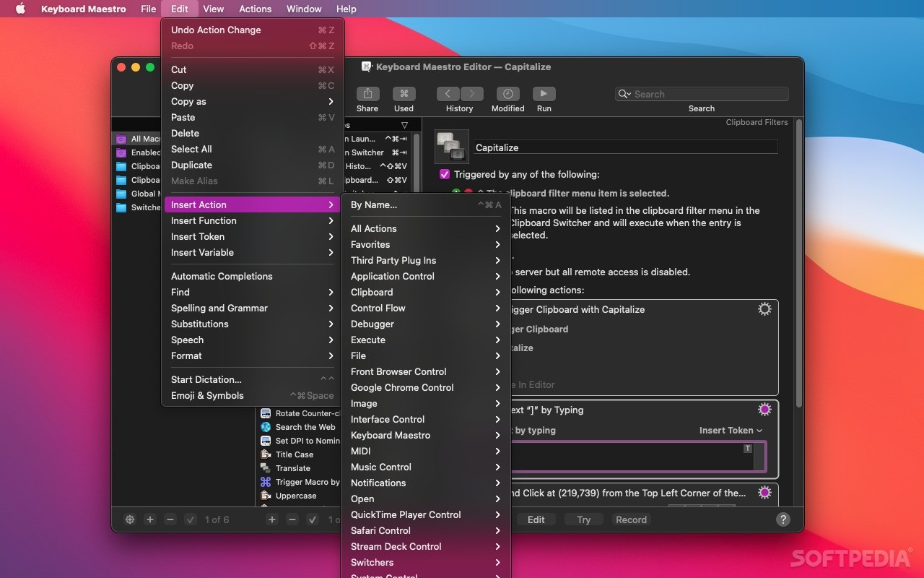Toggle the macro enable checkmark in macros footer
Screen dimensions: 924x578
click(313, 519)
